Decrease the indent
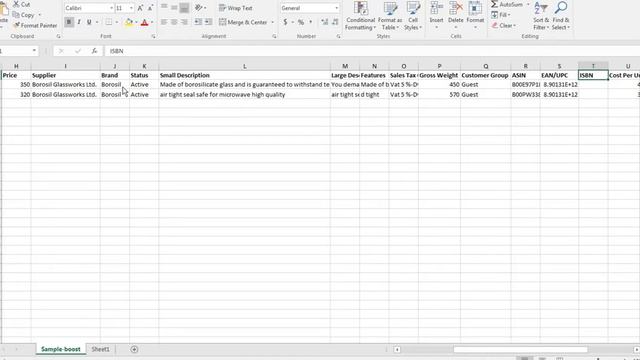 pyautogui.click(x=198, y=22)
